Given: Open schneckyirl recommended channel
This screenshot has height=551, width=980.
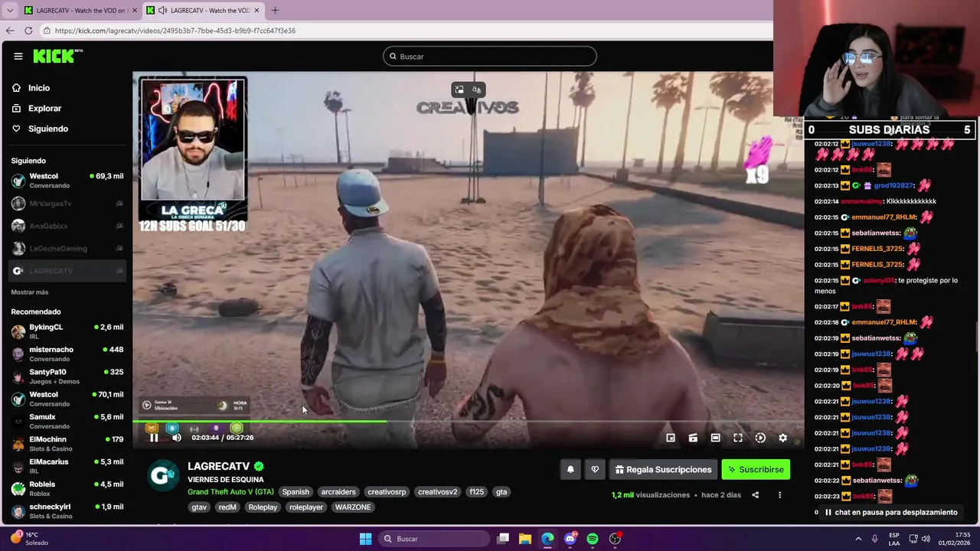Looking at the screenshot, I should click(x=67, y=510).
